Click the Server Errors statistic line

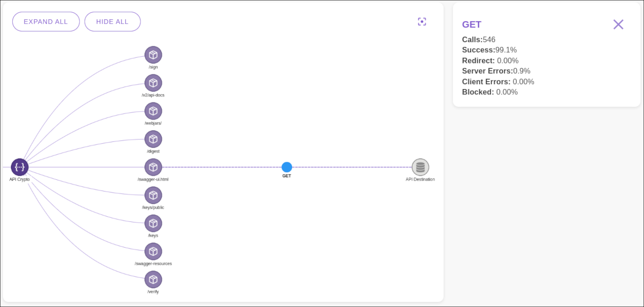tap(496, 71)
